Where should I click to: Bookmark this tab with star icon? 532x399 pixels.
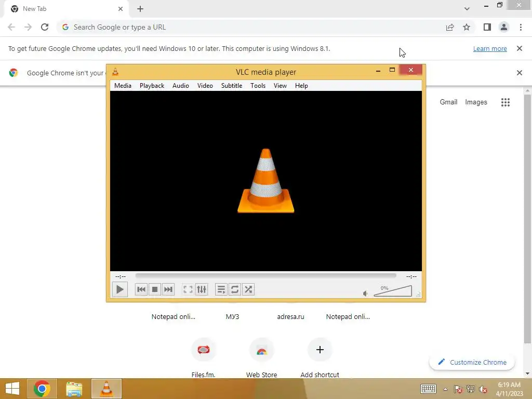point(467,27)
